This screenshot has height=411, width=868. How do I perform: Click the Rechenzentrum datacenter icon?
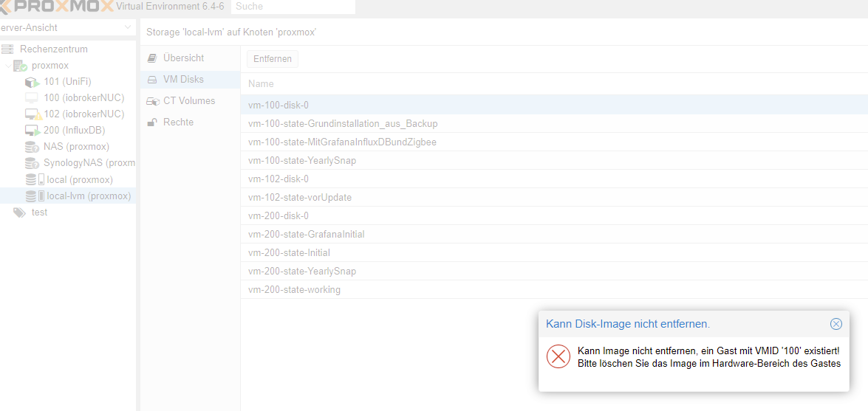tap(7, 49)
